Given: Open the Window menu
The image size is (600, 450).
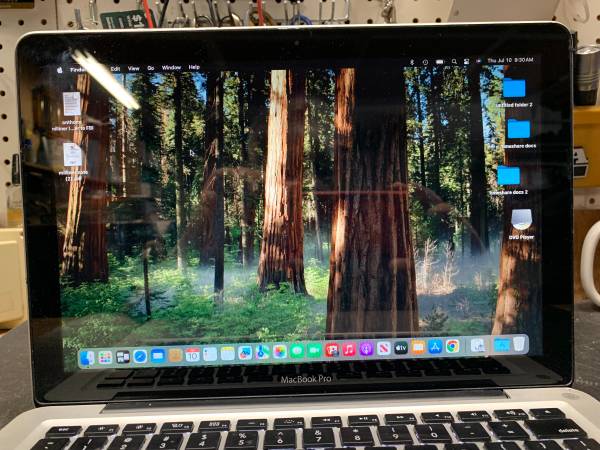Looking at the screenshot, I should pos(171,68).
